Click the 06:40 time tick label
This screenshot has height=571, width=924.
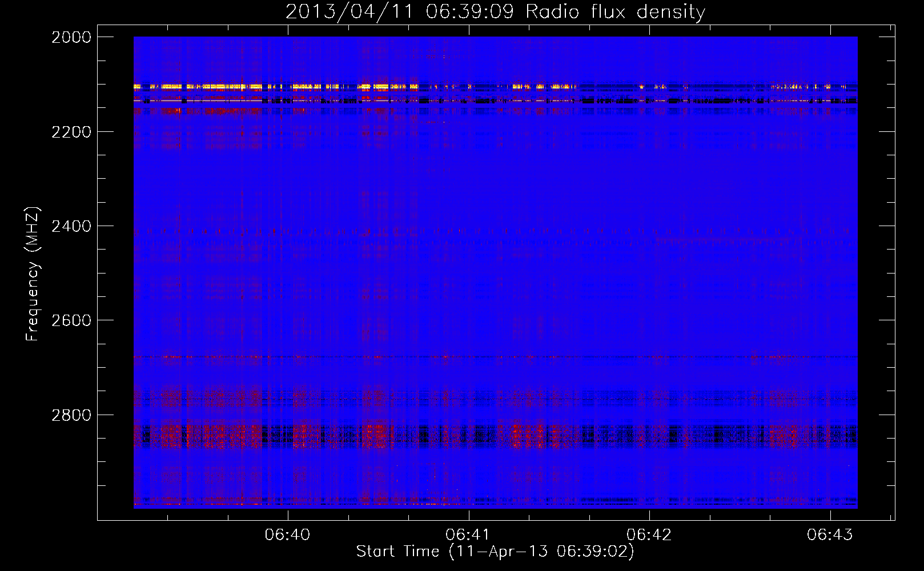point(287,534)
